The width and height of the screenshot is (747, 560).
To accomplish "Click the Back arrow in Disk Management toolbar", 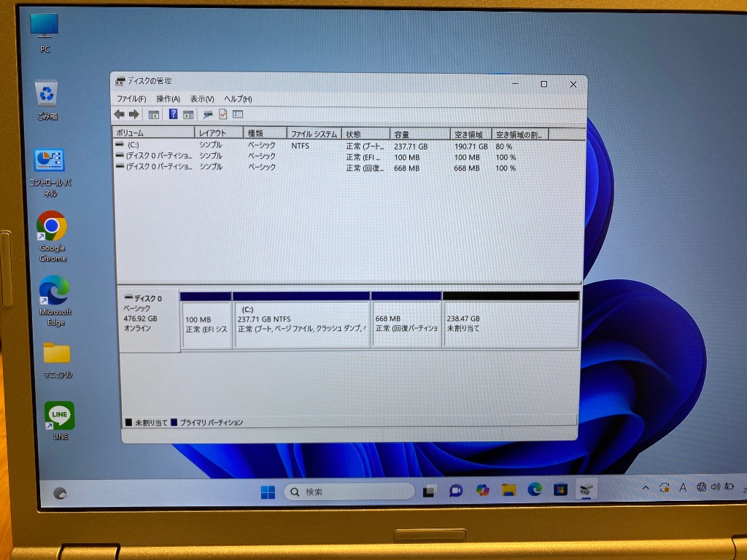I will point(119,114).
